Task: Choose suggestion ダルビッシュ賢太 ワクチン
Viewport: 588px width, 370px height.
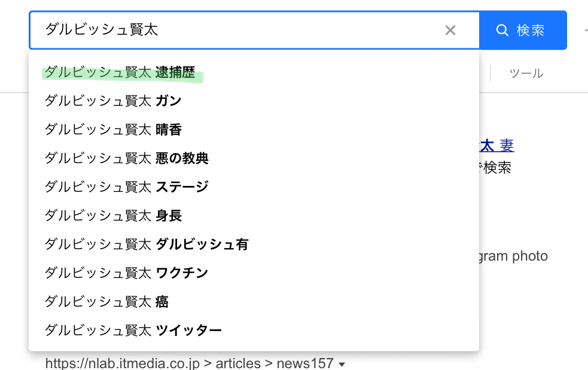Action: (x=254, y=273)
